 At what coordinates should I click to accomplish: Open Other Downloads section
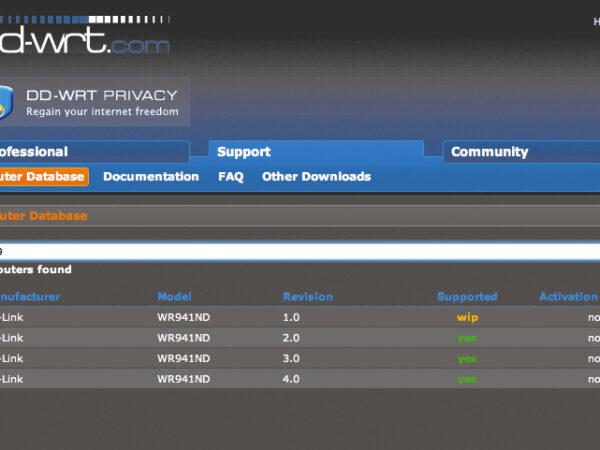pos(316,177)
